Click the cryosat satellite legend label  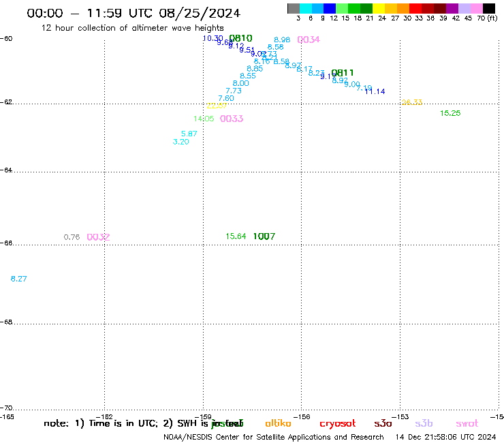[x=338, y=424]
